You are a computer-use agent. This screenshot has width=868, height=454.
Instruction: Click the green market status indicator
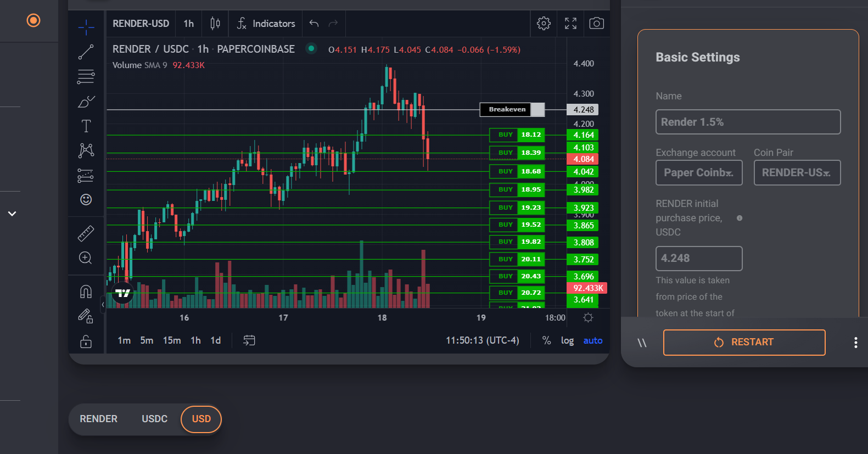[311, 48]
